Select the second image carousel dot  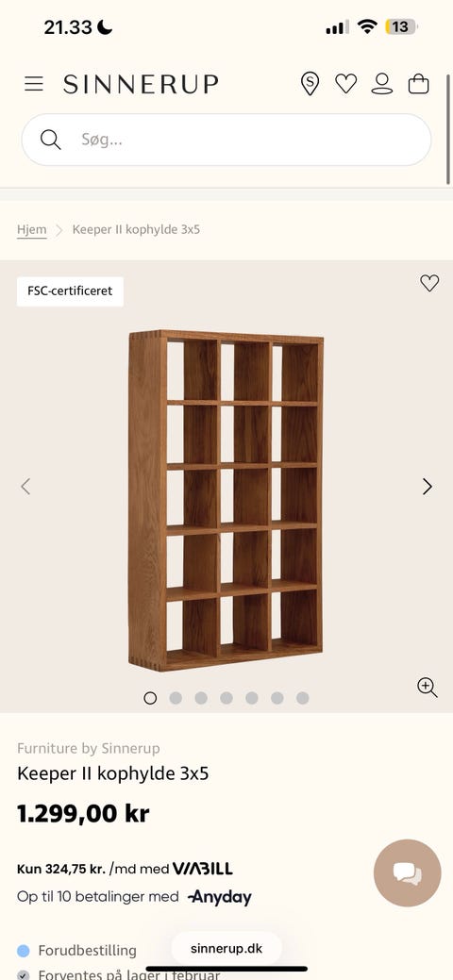pyautogui.click(x=176, y=698)
